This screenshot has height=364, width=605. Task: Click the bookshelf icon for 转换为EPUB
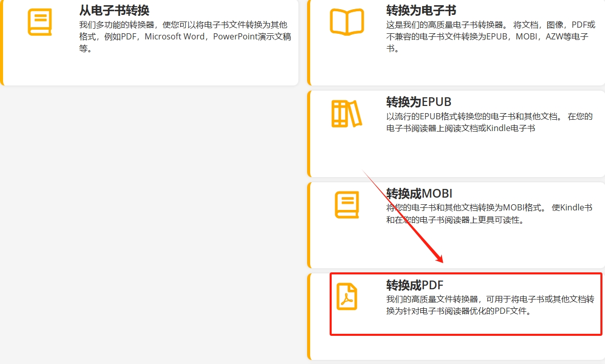coord(347,114)
